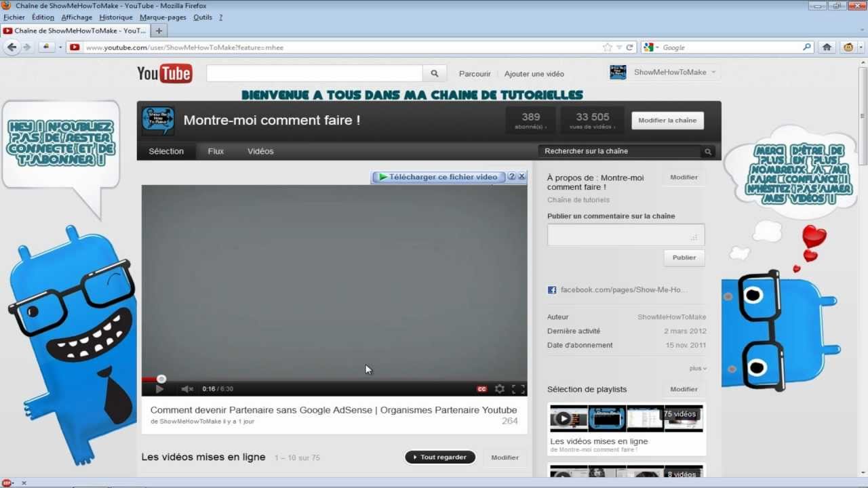Click the Les vidéos mises en ligne playlist title
The image size is (868, 488).
[599, 441]
